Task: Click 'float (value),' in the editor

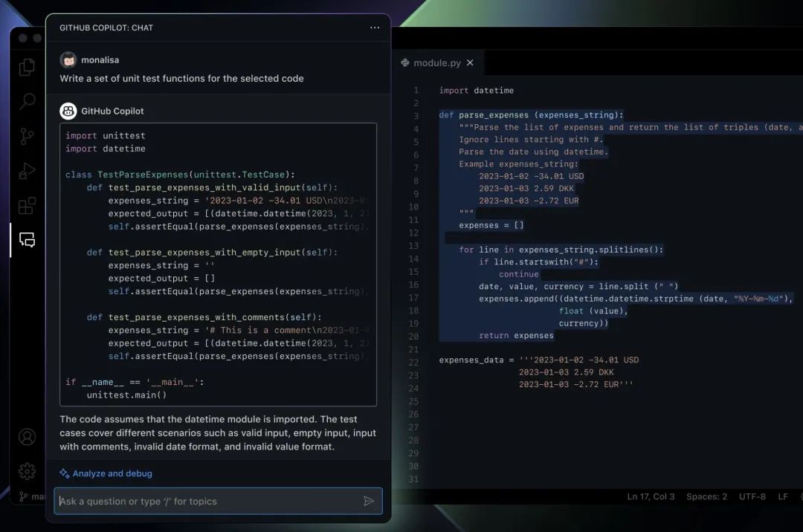Action: (x=593, y=311)
